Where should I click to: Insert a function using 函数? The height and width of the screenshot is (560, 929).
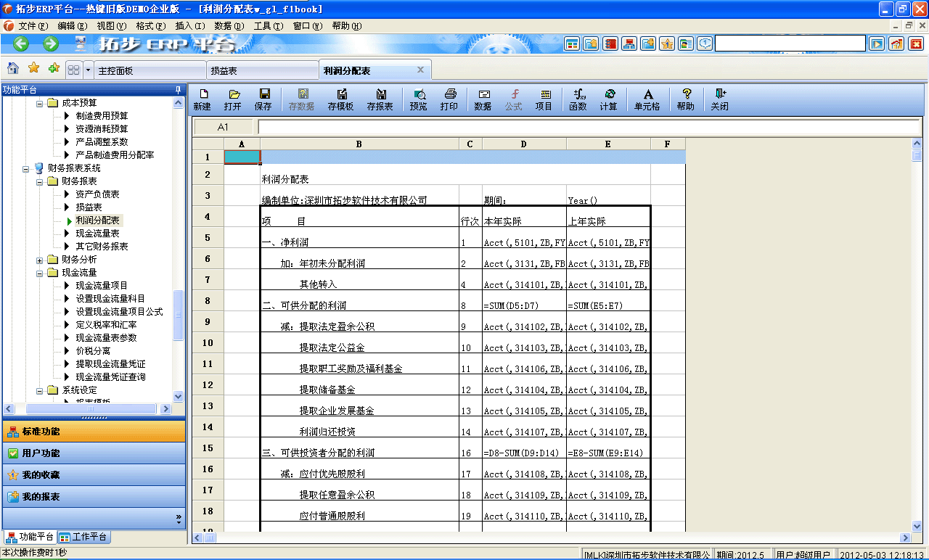[x=578, y=99]
